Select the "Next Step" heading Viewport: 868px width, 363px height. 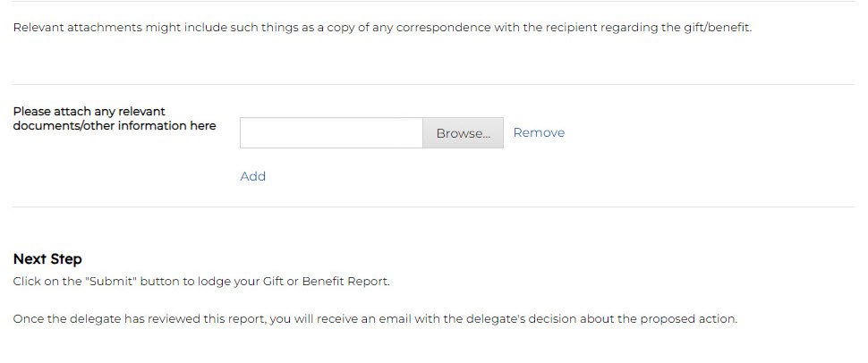click(47, 259)
